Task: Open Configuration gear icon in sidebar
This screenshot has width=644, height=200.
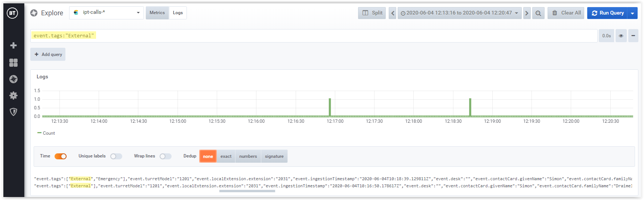Action: (x=13, y=96)
